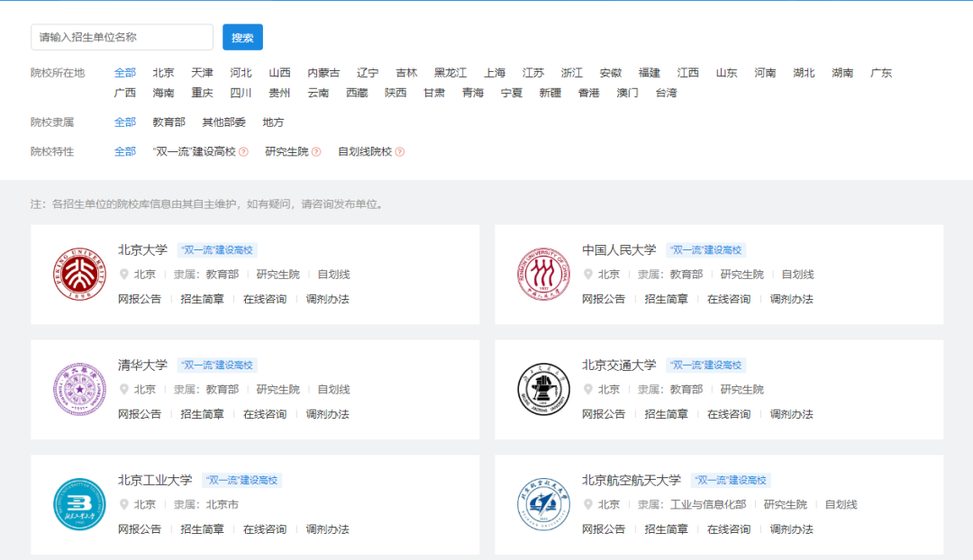Click "双一流"建设高校 tag on 北京大学 card
The height and width of the screenshot is (560, 973).
tap(217, 250)
